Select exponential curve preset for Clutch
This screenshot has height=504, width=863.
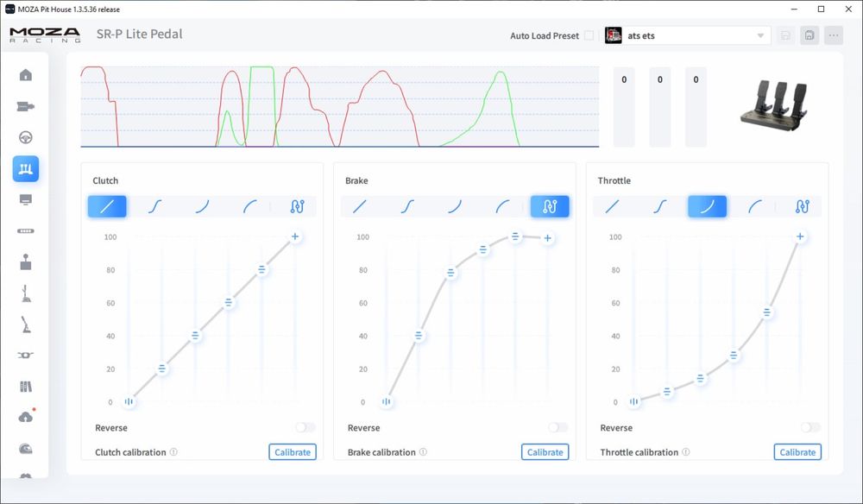[203, 206]
